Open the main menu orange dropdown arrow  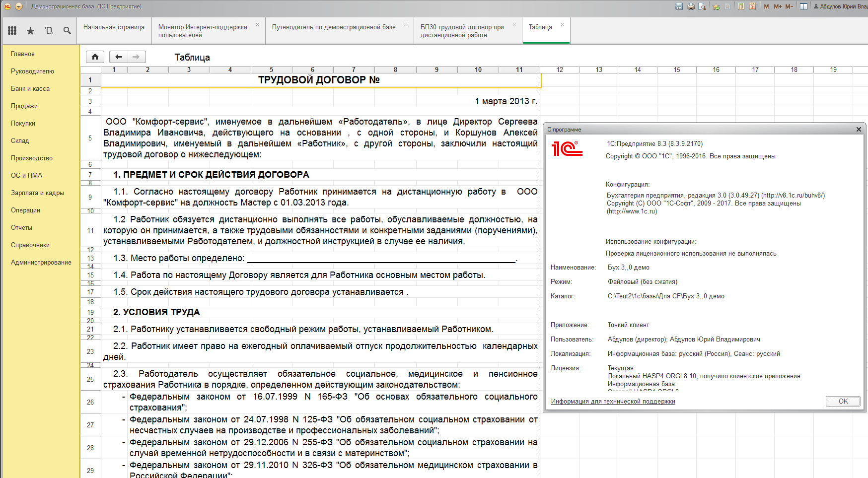(19, 6)
